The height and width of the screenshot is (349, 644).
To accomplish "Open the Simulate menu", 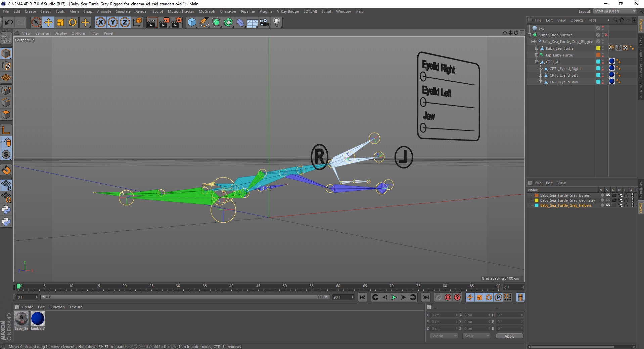I will pyautogui.click(x=123, y=11).
